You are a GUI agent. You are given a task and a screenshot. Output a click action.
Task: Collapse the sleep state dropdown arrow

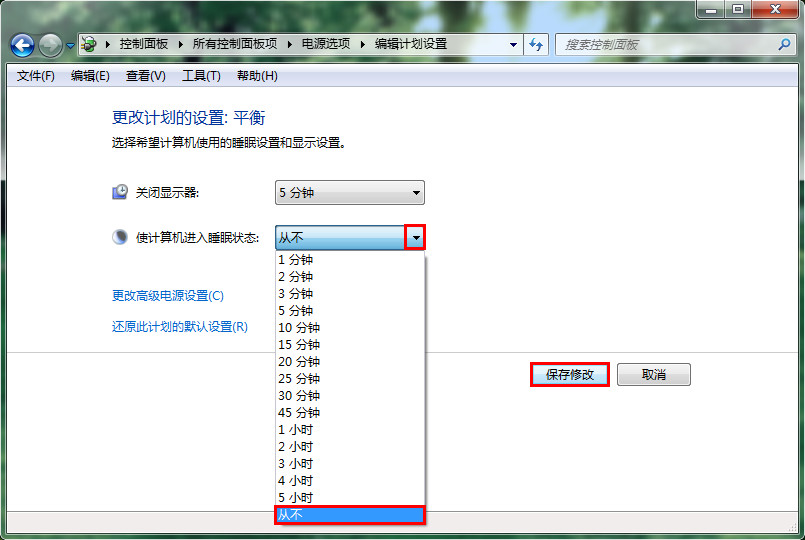click(415, 237)
